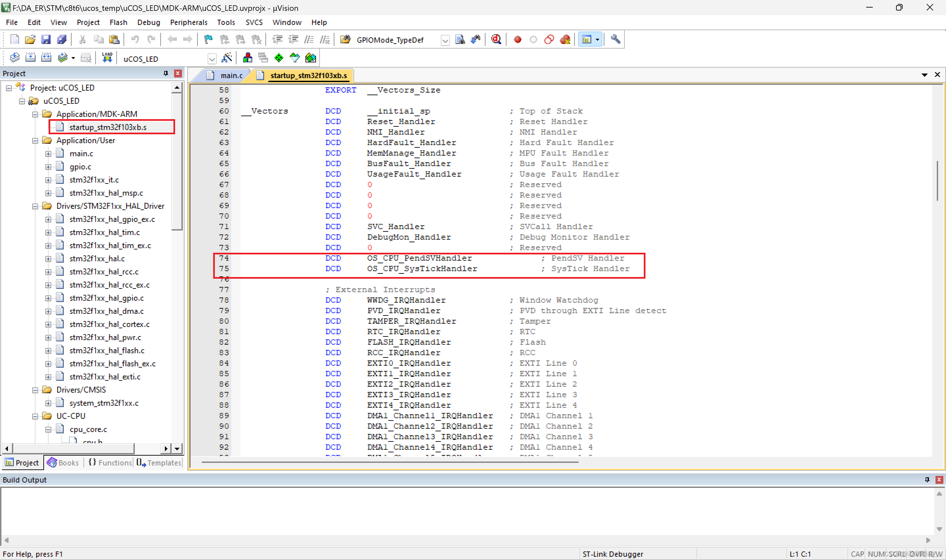The width and height of the screenshot is (946, 560).
Task: Pin the Build Output panel
Action: tap(927, 480)
